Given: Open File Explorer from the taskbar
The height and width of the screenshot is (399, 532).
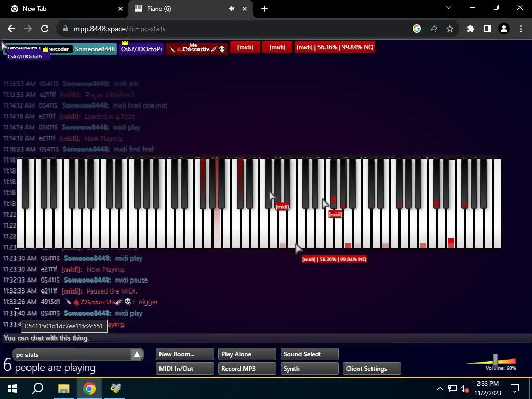Looking at the screenshot, I should click(x=63, y=388).
